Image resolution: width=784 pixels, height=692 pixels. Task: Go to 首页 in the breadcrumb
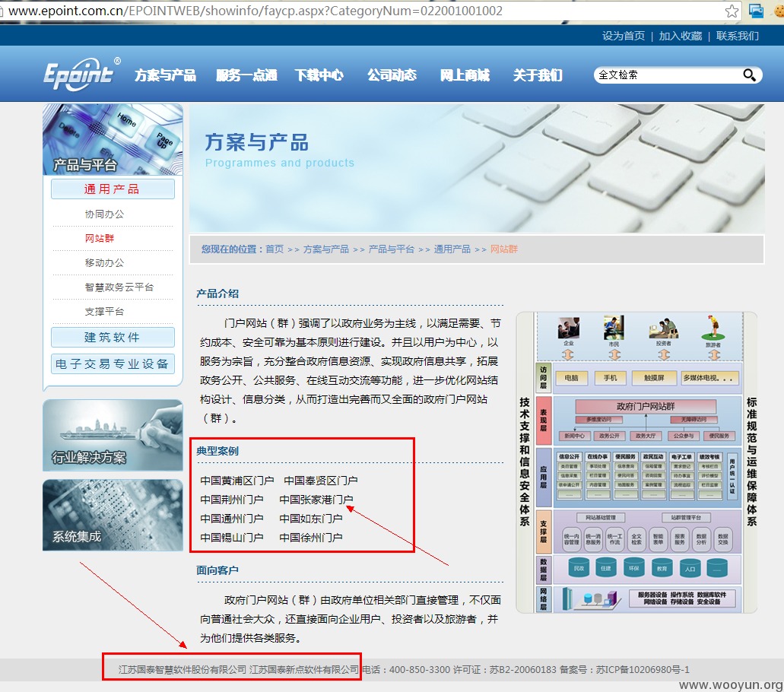click(275, 249)
